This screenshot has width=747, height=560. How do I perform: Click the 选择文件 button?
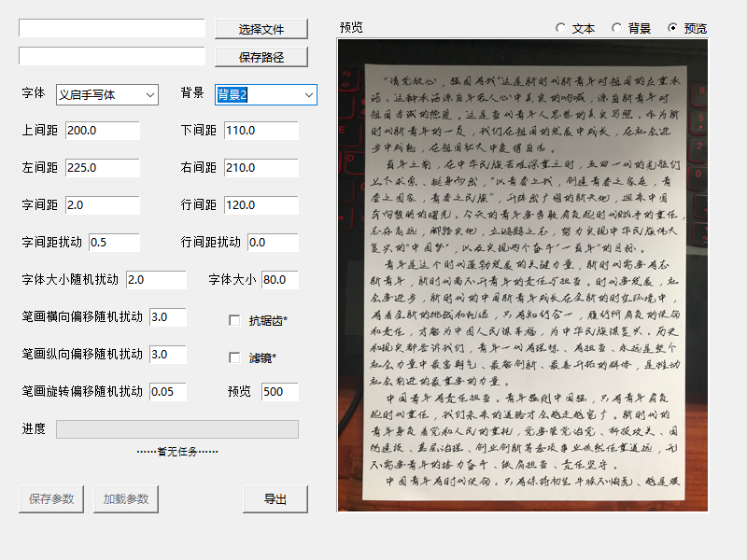(261, 29)
